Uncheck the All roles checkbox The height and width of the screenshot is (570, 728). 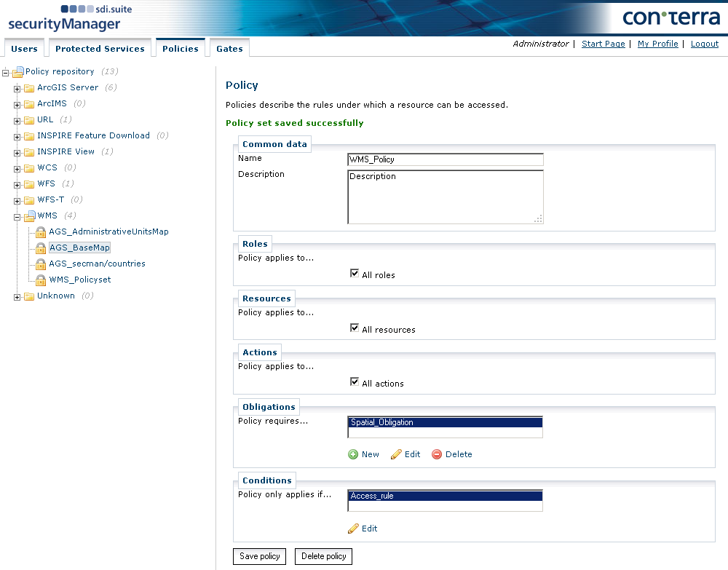pyautogui.click(x=355, y=272)
